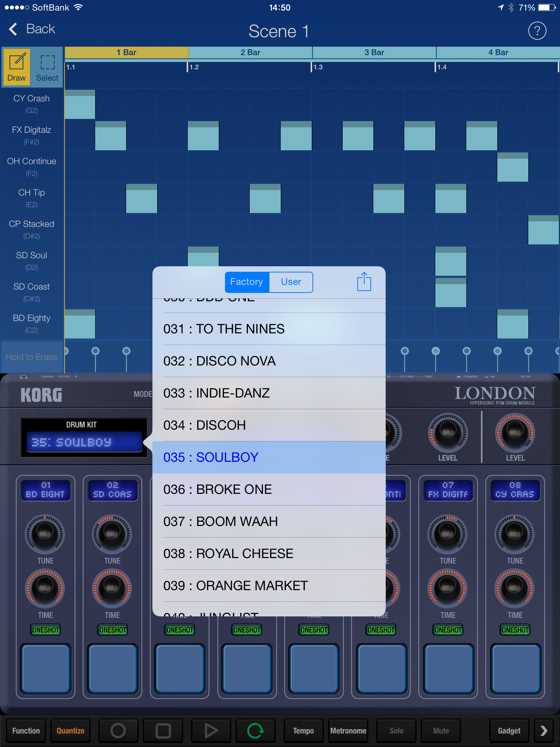This screenshot has width=560, height=747.
Task: Select the 2 Bar length tab
Action: [x=250, y=53]
